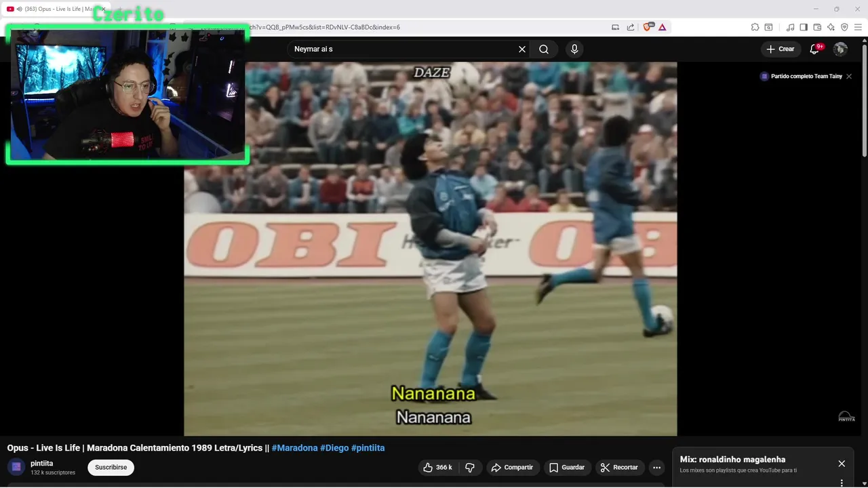Dismiss the Partido completo Team Tainy card
This screenshot has height=488, width=868.
pos(849,77)
